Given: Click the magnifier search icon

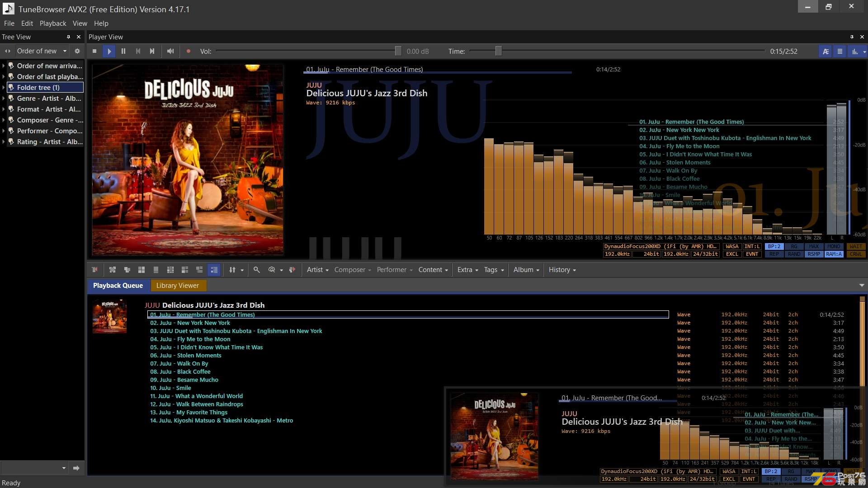Looking at the screenshot, I should pyautogui.click(x=256, y=270).
